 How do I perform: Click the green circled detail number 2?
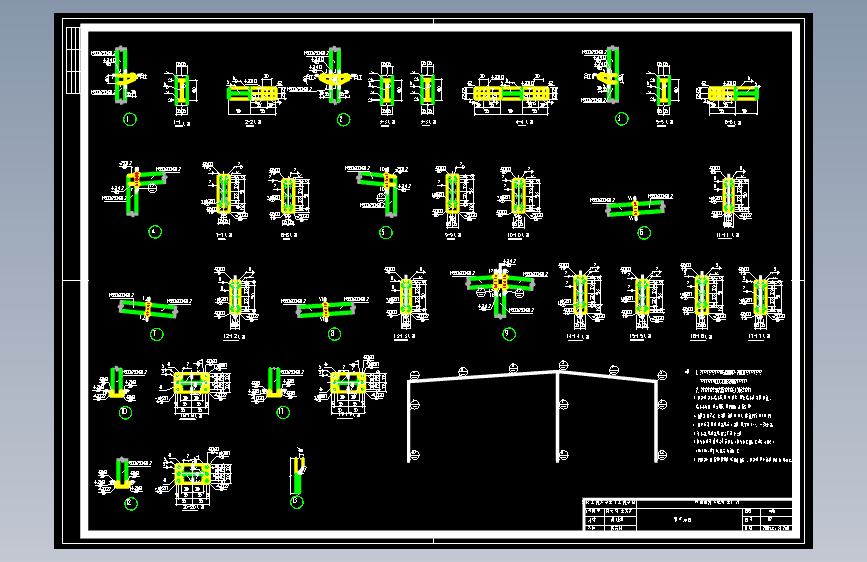coord(343,119)
